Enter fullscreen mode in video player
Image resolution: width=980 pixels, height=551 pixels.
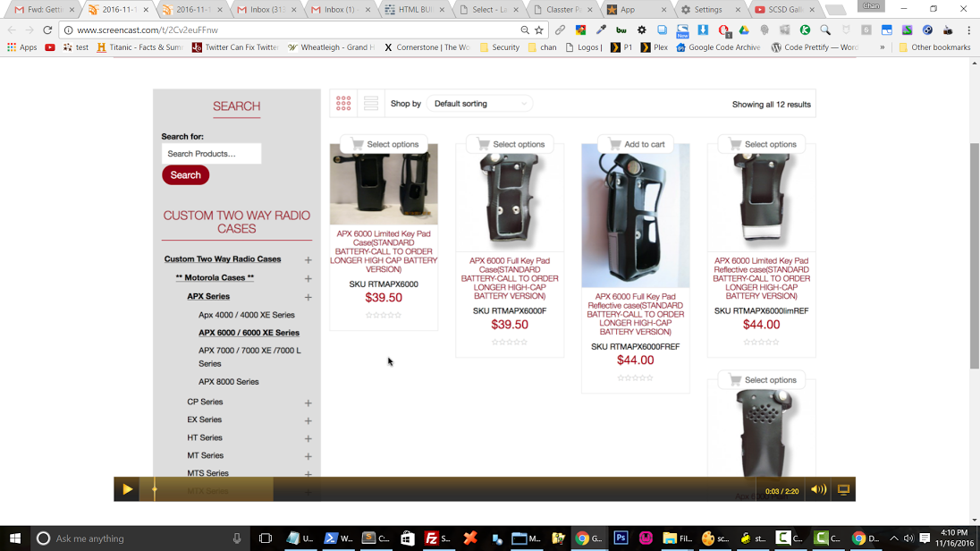click(x=843, y=489)
